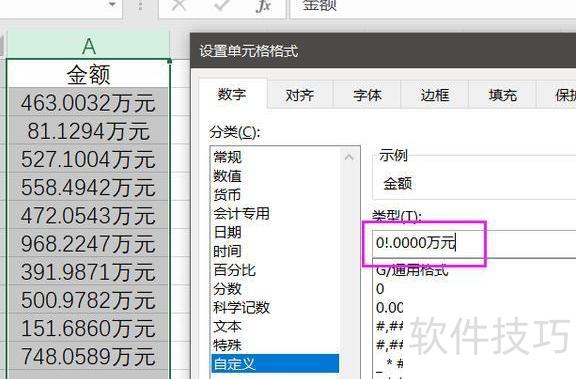The width and height of the screenshot is (576, 379).
Task: Open the Name Box dropdown arrow
Action: pyautogui.click(x=112, y=4)
